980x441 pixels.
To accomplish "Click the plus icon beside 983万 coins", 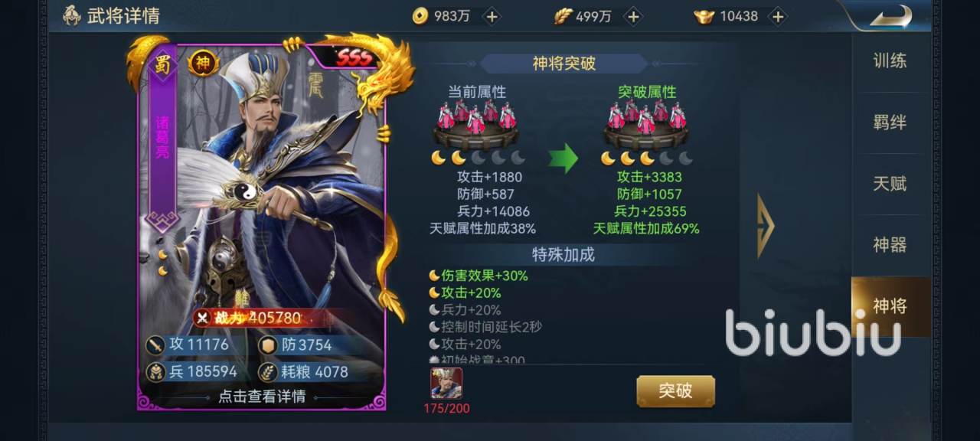I will click(492, 16).
